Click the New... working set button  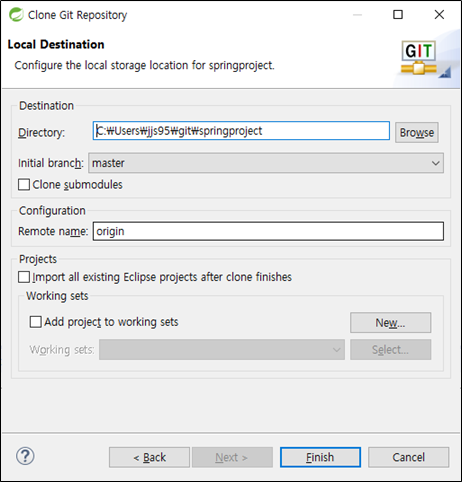390,322
